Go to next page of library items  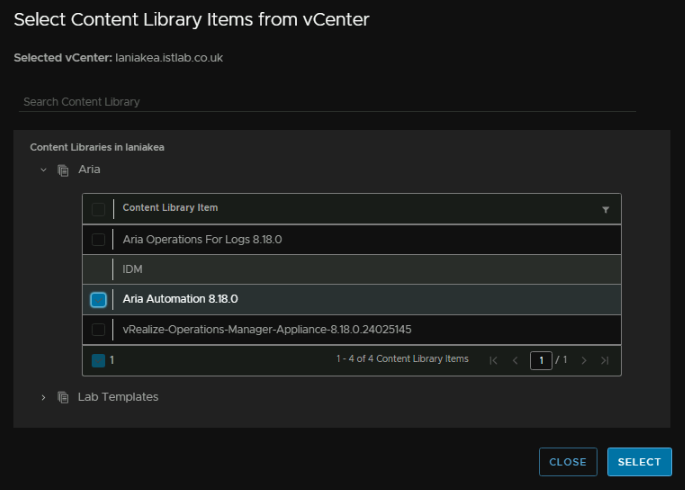584,360
